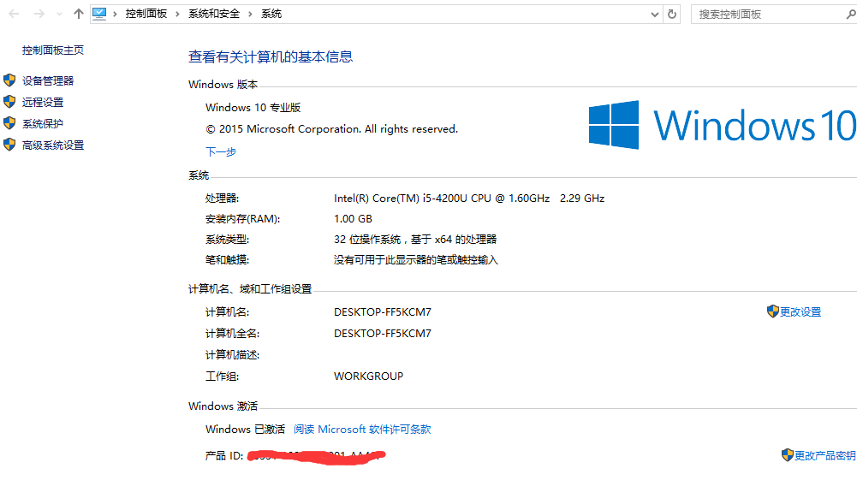Open 高级系统设置 from the sidebar
Viewport: 857px width, 504px height.
coord(53,145)
